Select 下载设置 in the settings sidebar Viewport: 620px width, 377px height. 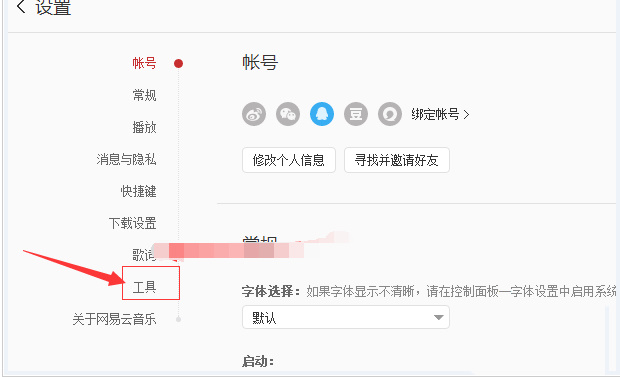point(132,224)
